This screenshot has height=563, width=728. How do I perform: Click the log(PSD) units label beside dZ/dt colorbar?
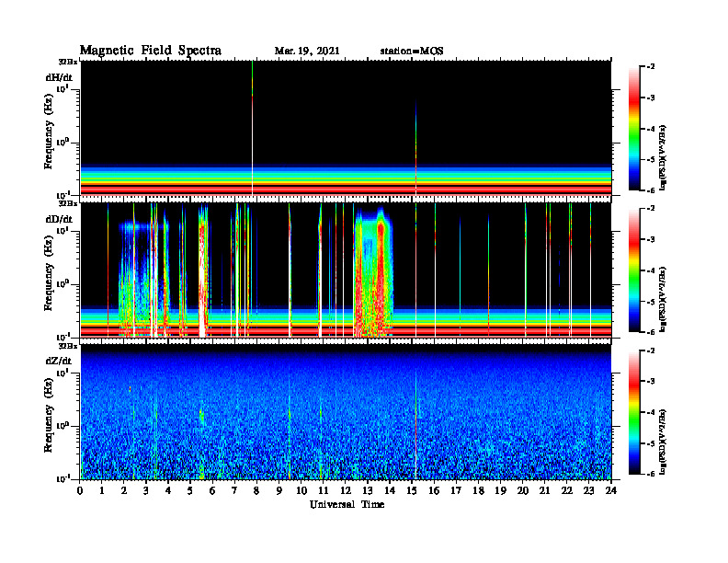(x=662, y=442)
